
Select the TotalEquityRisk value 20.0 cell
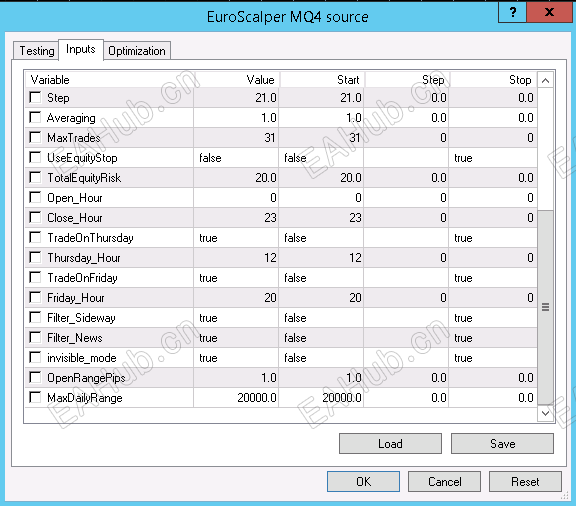click(236, 178)
